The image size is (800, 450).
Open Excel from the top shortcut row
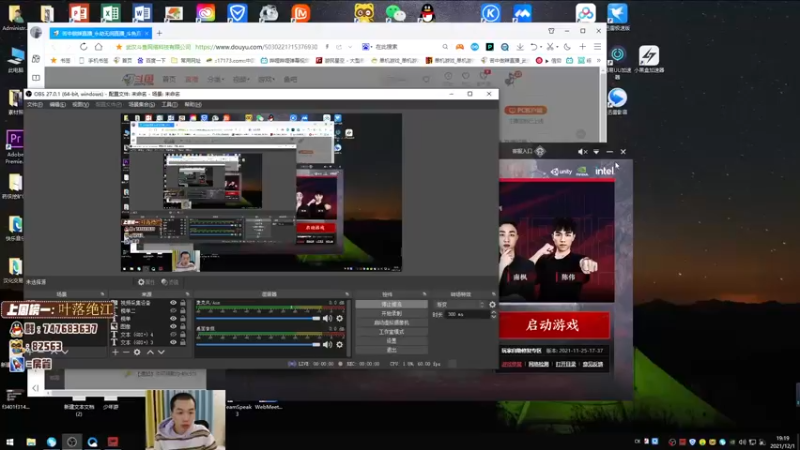(x=110, y=13)
